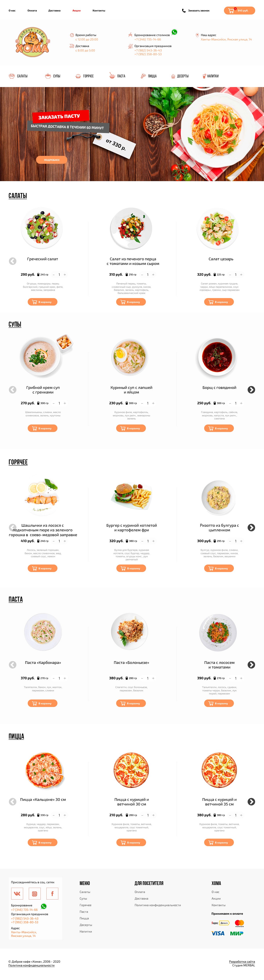Click the Хома cafe logo
This screenshot has height=980, width=264.
(33, 42)
